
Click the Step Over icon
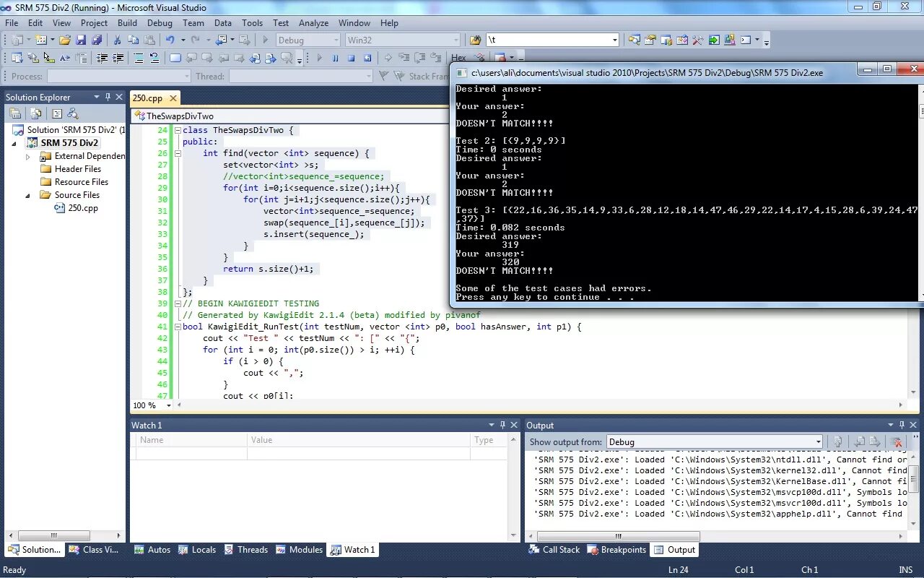click(419, 58)
